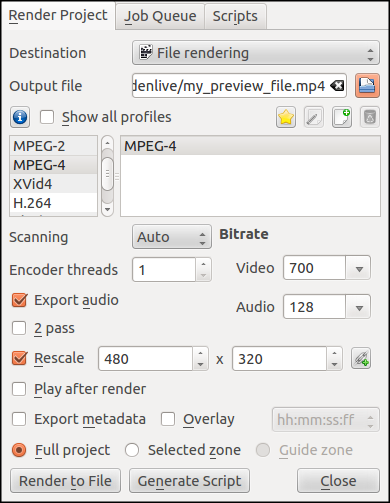The width and height of the screenshot is (390, 503).
Task: Select MPEG-4 in the left format list
Action: (x=53, y=165)
